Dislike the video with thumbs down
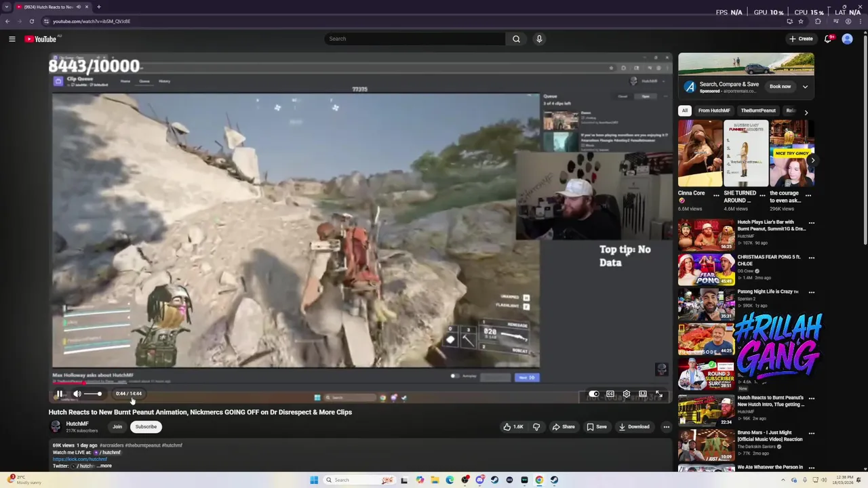868x488 pixels. point(536,427)
